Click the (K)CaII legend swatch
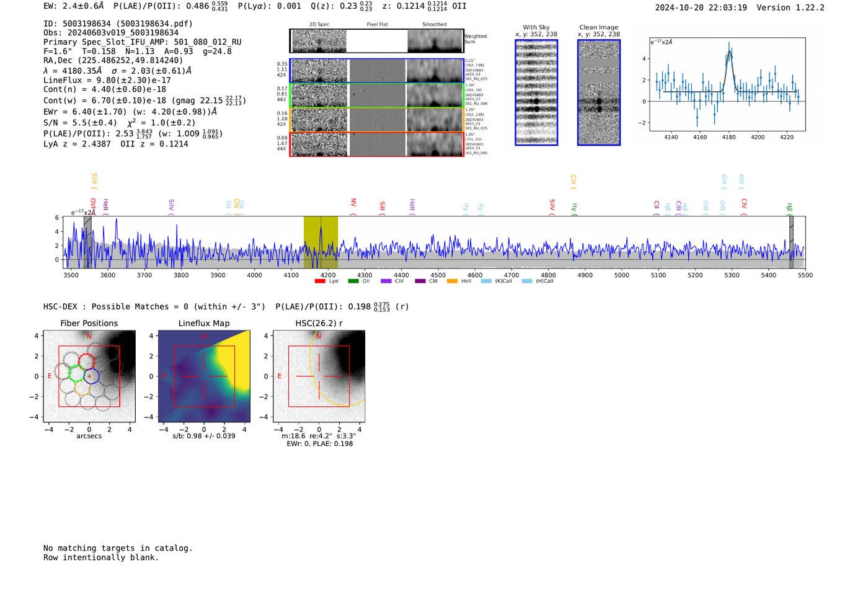The image size is (868, 591). point(486,282)
